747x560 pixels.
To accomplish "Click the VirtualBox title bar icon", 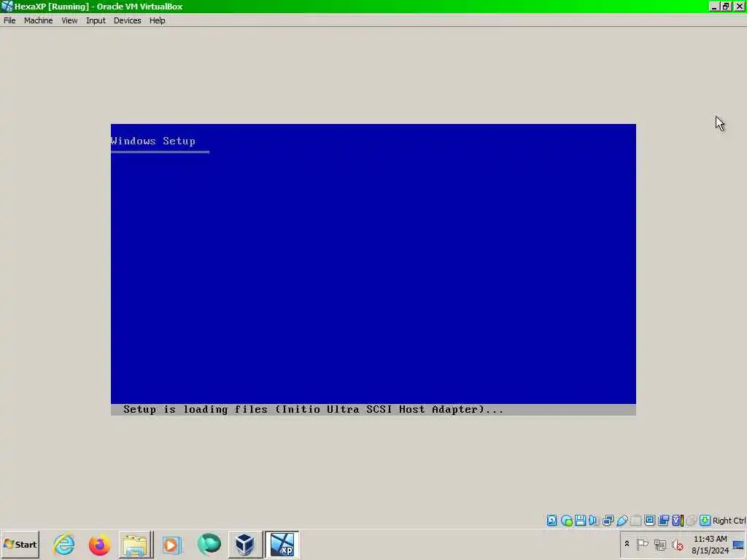I will 7,6.
